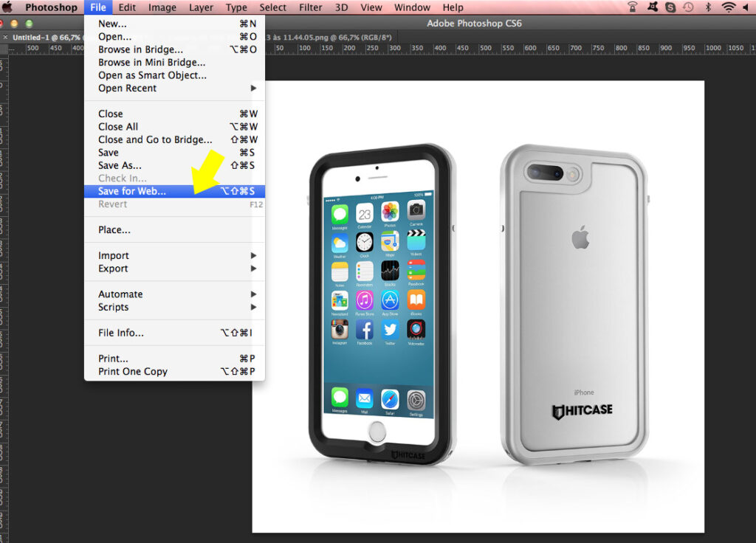Open the Avast menu bar icon

pyautogui.click(x=653, y=7)
